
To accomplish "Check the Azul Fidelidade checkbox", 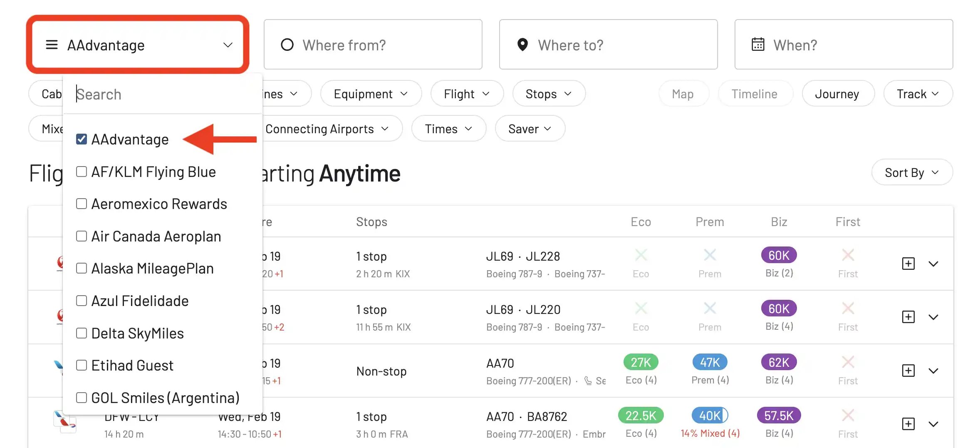I will [82, 301].
